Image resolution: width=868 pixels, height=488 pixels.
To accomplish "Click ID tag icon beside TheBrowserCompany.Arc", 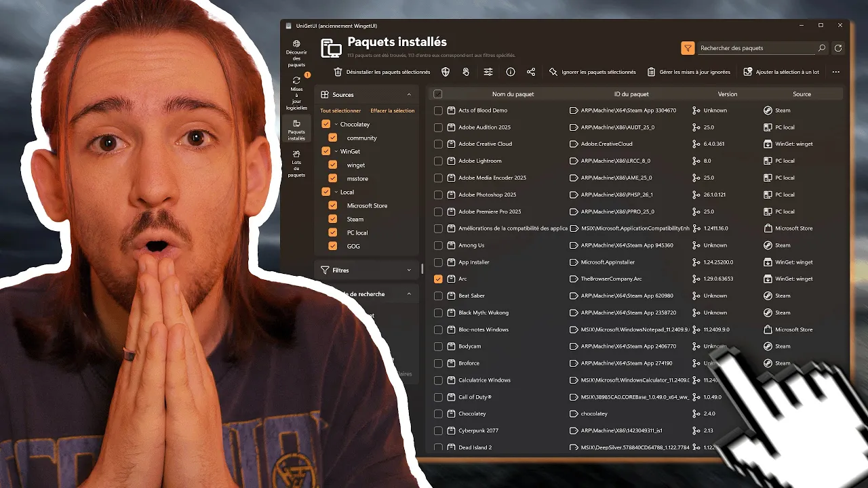I will pos(574,279).
